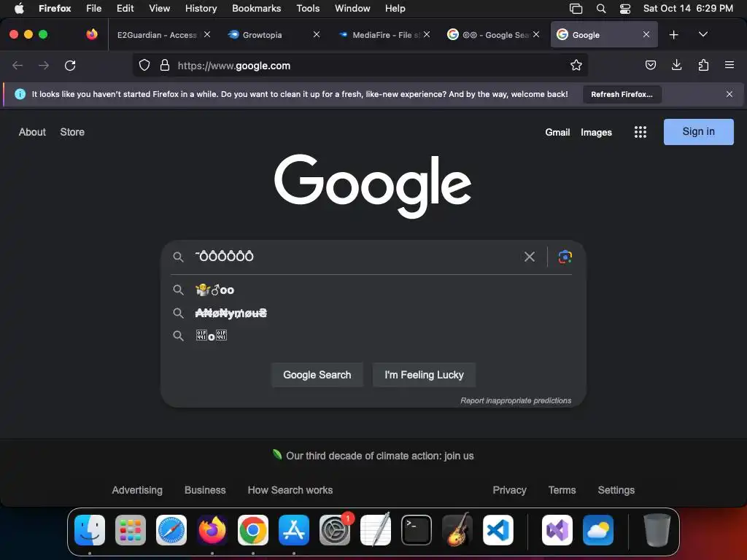Open the Firefox View pinned icon

(x=92, y=34)
